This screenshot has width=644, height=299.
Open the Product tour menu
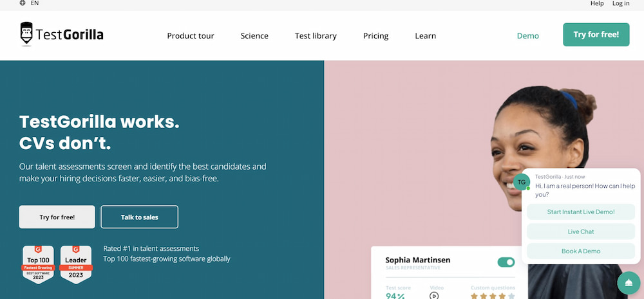coord(191,35)
